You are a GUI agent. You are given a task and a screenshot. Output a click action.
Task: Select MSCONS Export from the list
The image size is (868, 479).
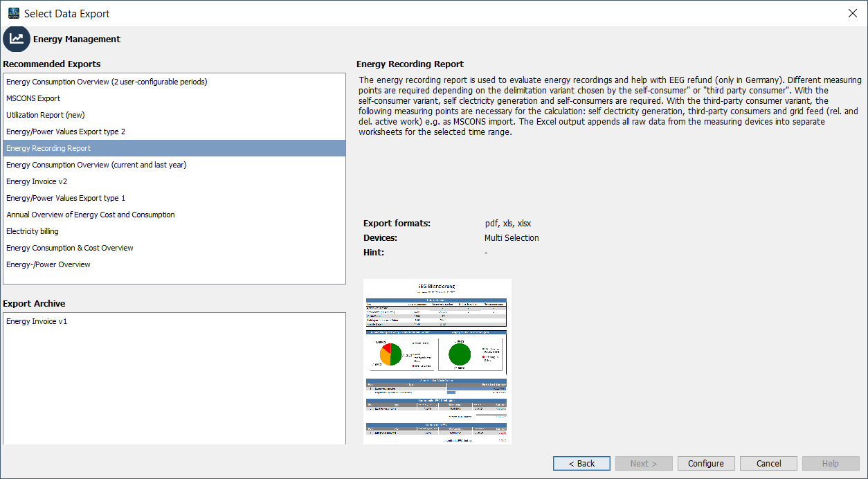[x=33, y=98]
